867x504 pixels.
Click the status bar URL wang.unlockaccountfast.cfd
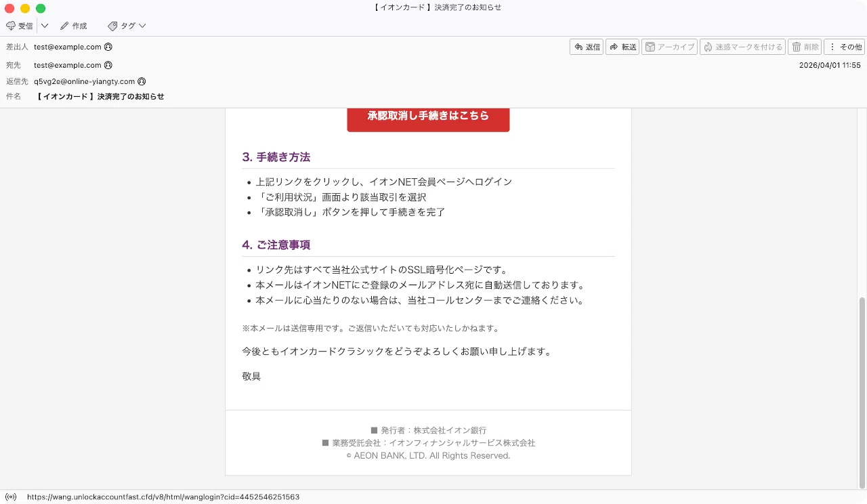pos(163,497)
